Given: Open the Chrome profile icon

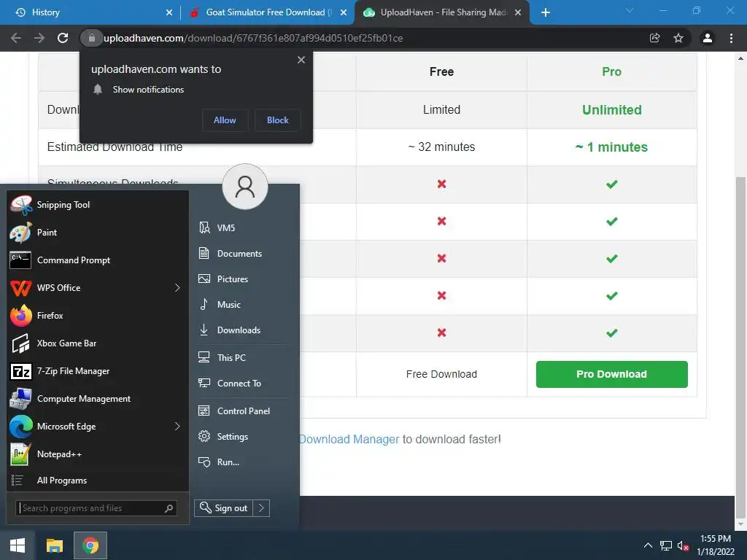Looking at the screenshot, I should click(x=708, y=38).
